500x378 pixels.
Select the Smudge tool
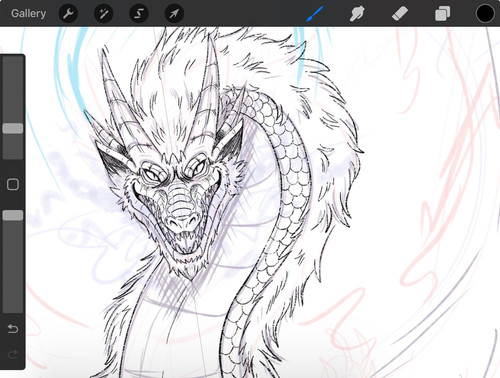357,14
